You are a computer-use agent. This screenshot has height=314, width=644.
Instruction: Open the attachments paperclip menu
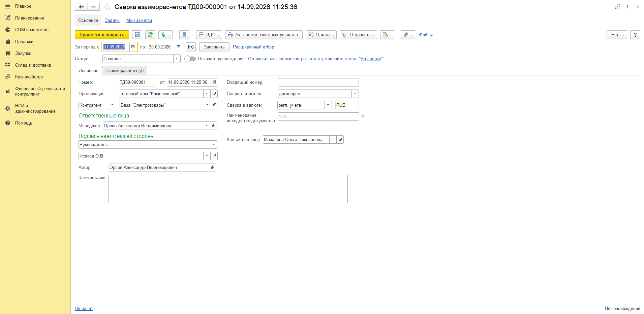(408, 35)
